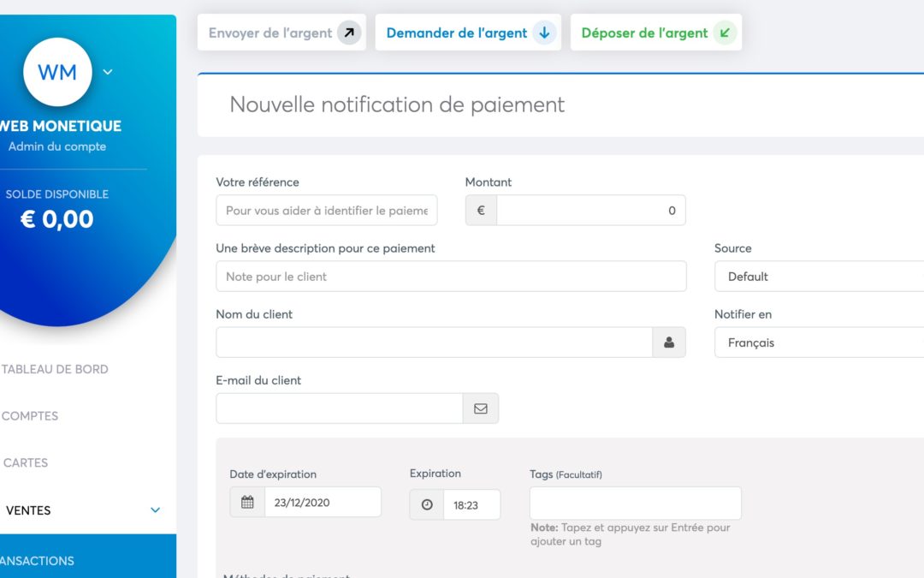924x578 pixels.
Task: Click the E-mail du client input
Action: tap(340, 408)
